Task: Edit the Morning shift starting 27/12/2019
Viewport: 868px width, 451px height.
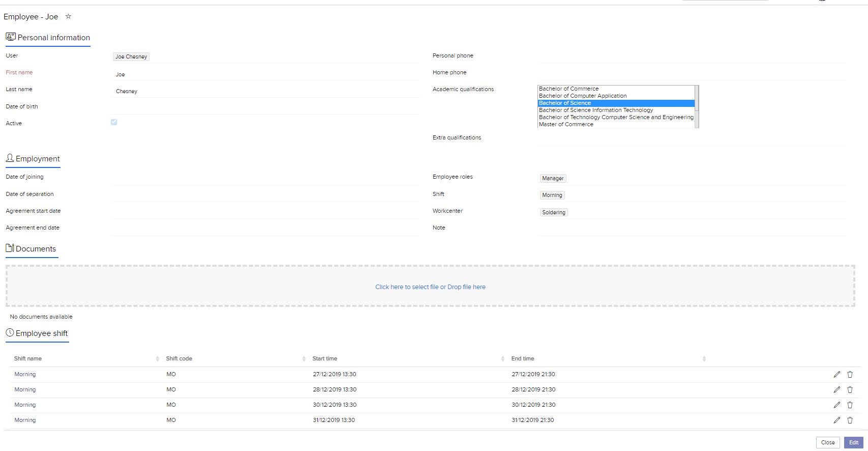Action: click(836, 374)
